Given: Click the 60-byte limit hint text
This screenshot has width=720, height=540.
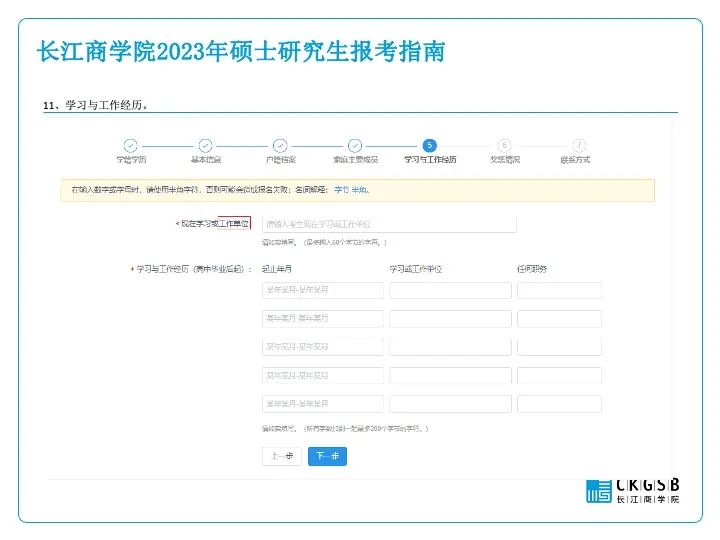Looking at the screenshot, I should pyautogui.click(x=324, y=242).
